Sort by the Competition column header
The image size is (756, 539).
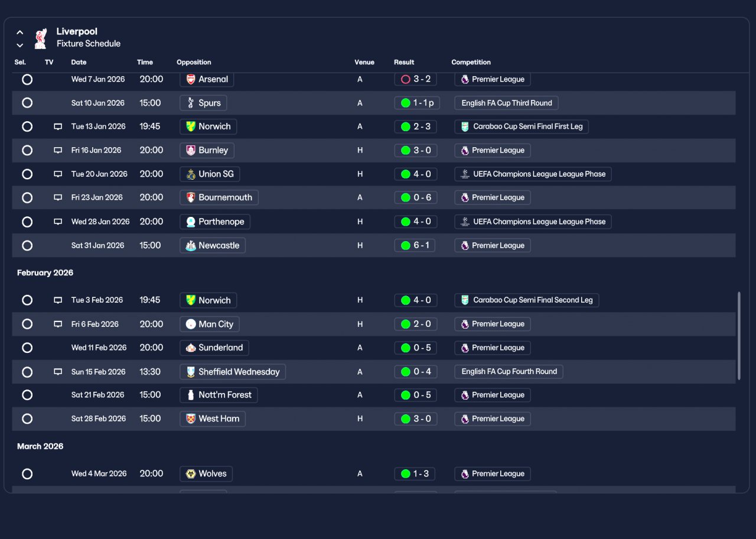coord(471,62)
